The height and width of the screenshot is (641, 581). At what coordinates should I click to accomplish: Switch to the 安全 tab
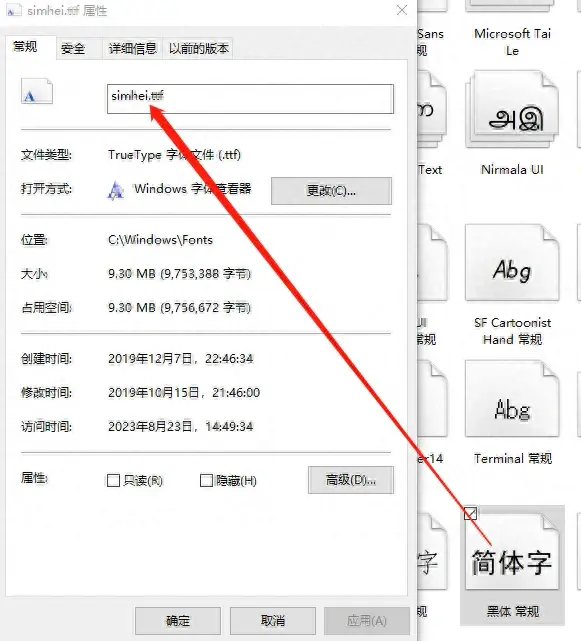click(73, 49)
